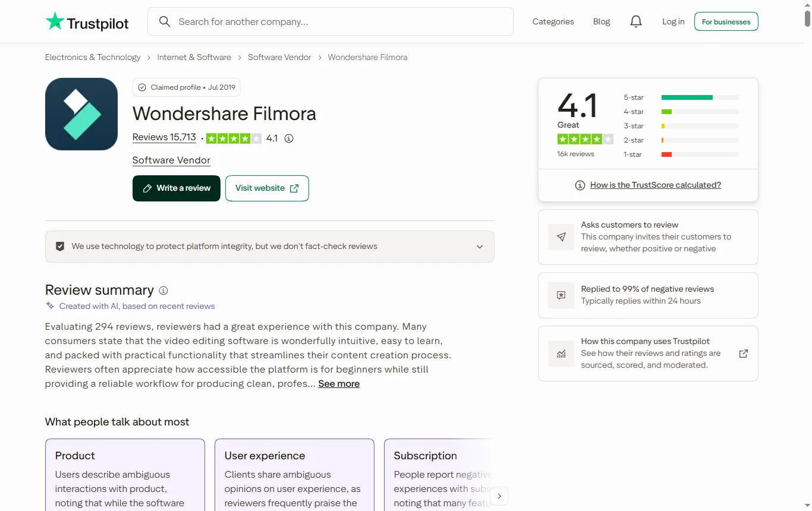Viewport: 812px width, 511px height.
Task: Click See more in the review summary
Action: click(x=339, y=384)
